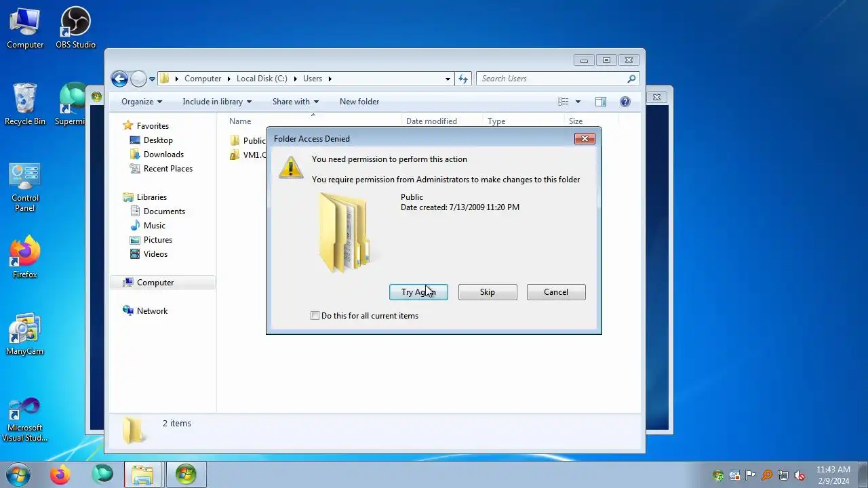Image resolution: width=868 pixels, height=488 pixels.
Task: Click the Forward navigation arrow
Action: click(x=138, y=79)
